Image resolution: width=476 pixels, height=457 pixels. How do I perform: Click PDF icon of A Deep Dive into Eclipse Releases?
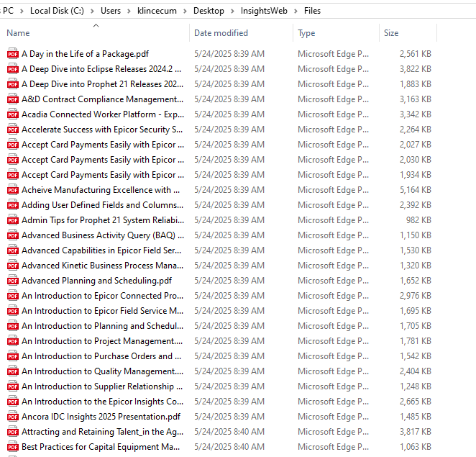(13, 69)
